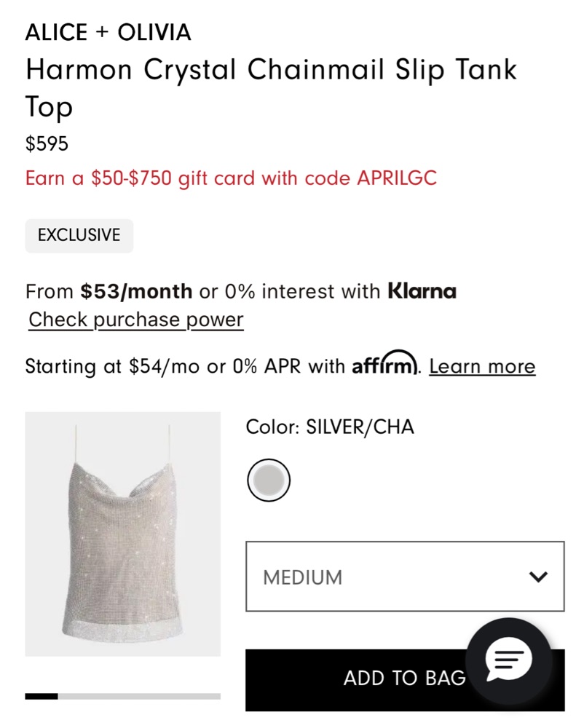Screen dimensions: 584x728
Task: Click the image carousel progress bar
Action: tap(122, 697)
